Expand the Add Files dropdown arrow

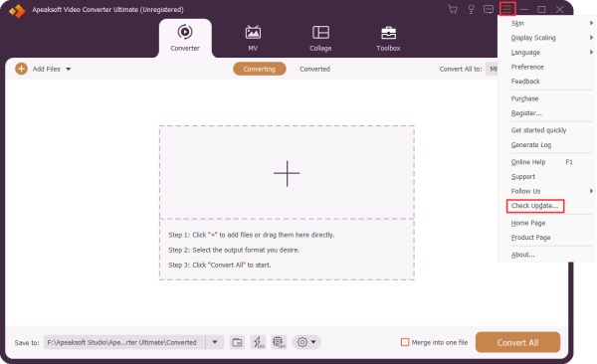point(68,69)
